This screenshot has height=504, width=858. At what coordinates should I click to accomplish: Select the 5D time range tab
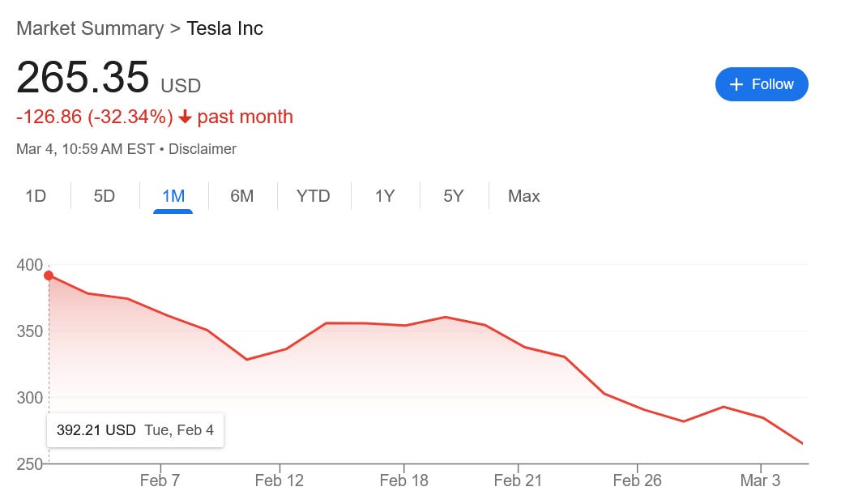pyautogui.click(x=105, y=196)
